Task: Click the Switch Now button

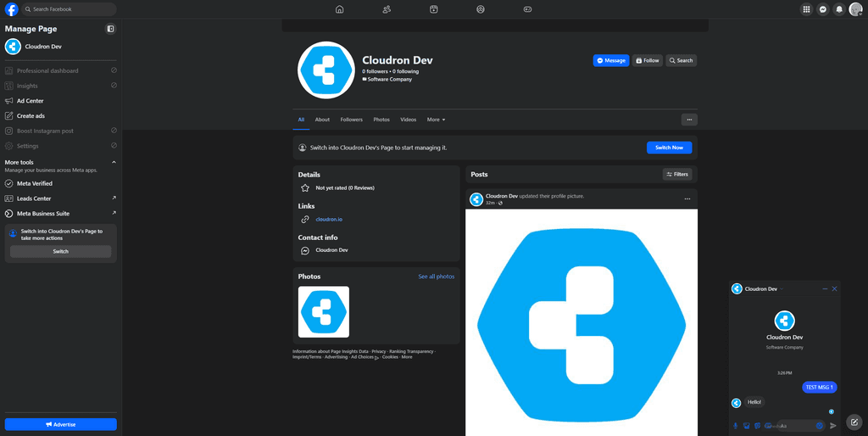Action: (x=669, y=148)
